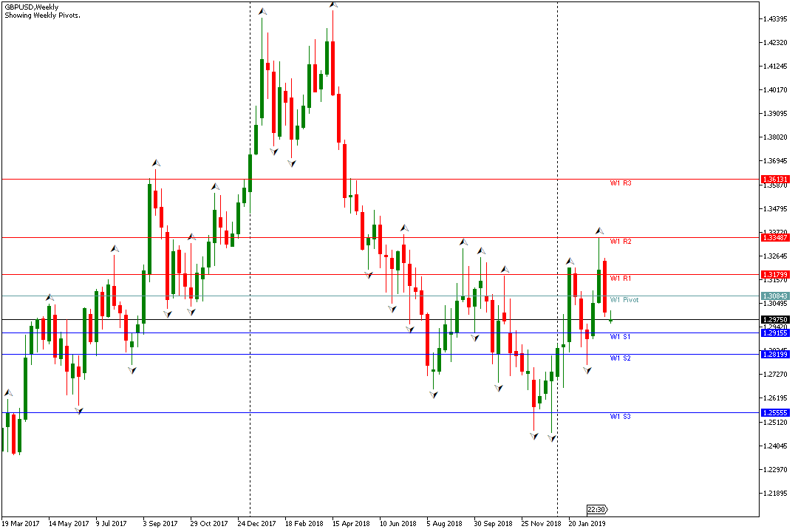This screenshot has width=798, height=532.
Task: Select the W1 Pivot label
Action: click(624, 300)
